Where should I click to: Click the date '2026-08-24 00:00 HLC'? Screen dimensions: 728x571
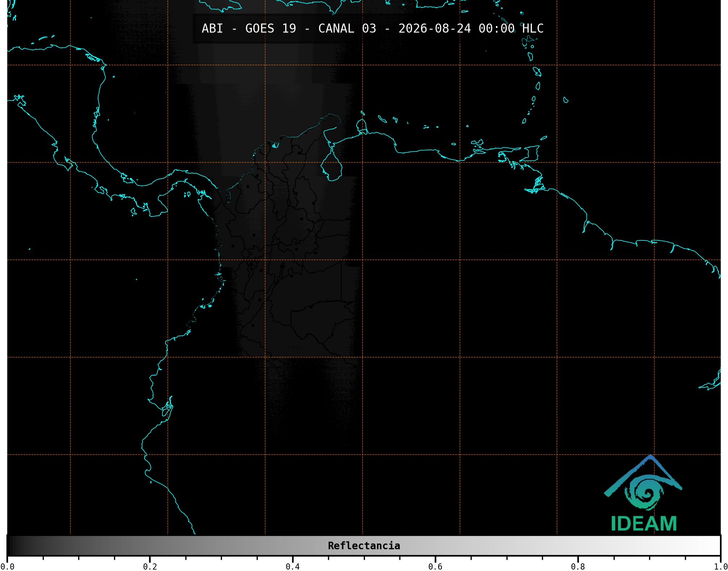[x=471, y=28]
